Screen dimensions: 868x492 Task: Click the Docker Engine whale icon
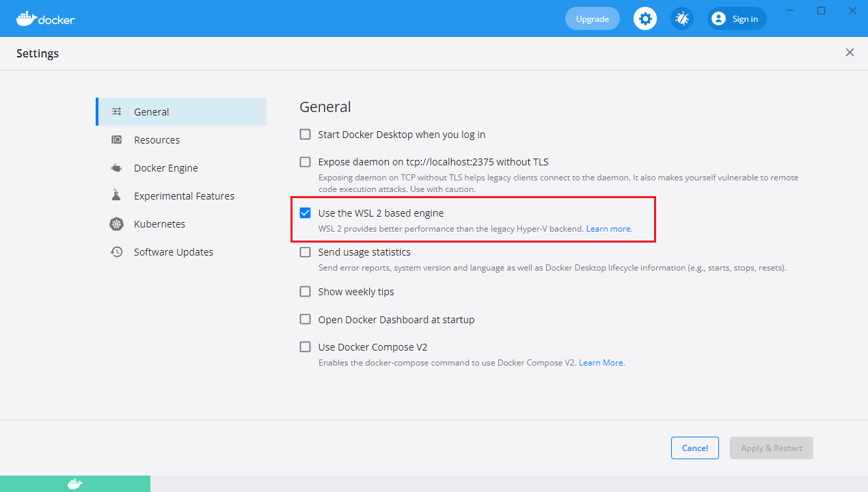[117, 168]
